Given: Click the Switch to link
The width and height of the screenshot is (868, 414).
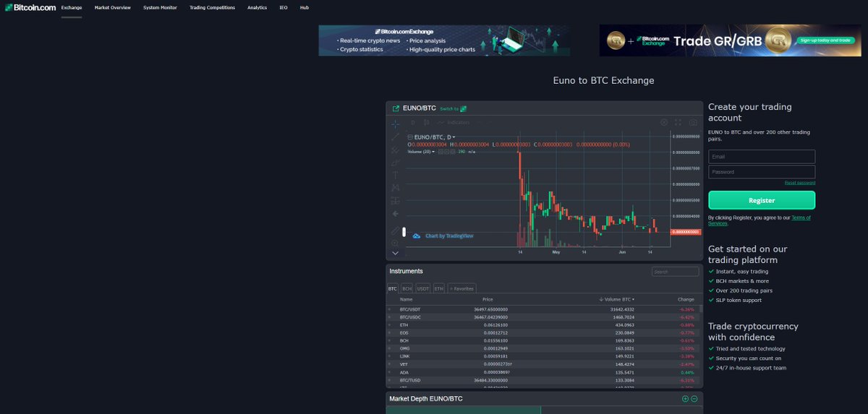Looking at the screenshot, I should tap(449, 109).
